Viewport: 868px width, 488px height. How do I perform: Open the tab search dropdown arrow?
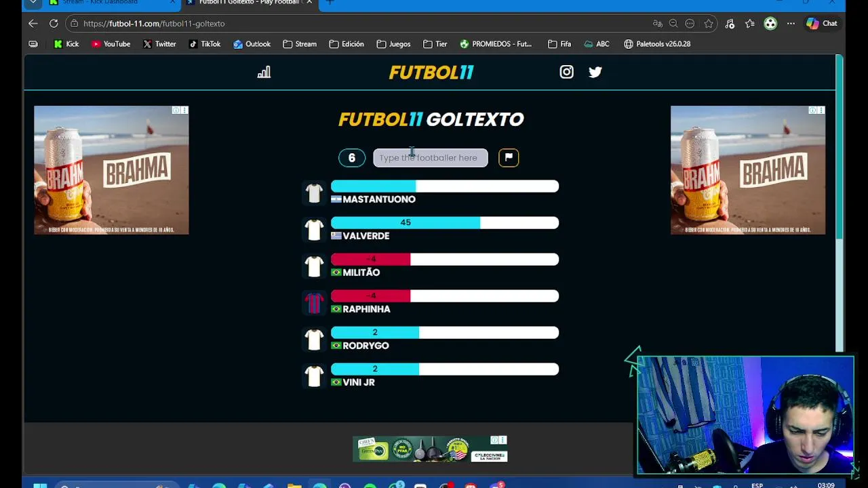click(x=33, y=3)
